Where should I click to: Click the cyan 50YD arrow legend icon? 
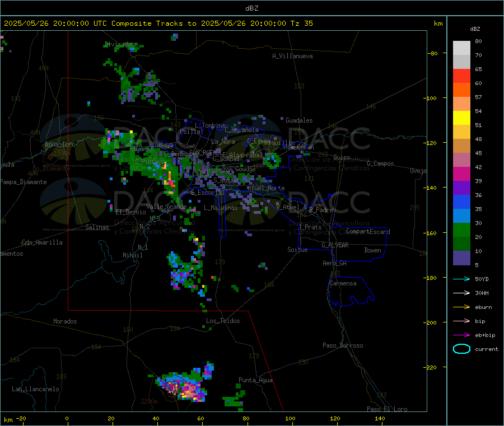coord(461,279)
